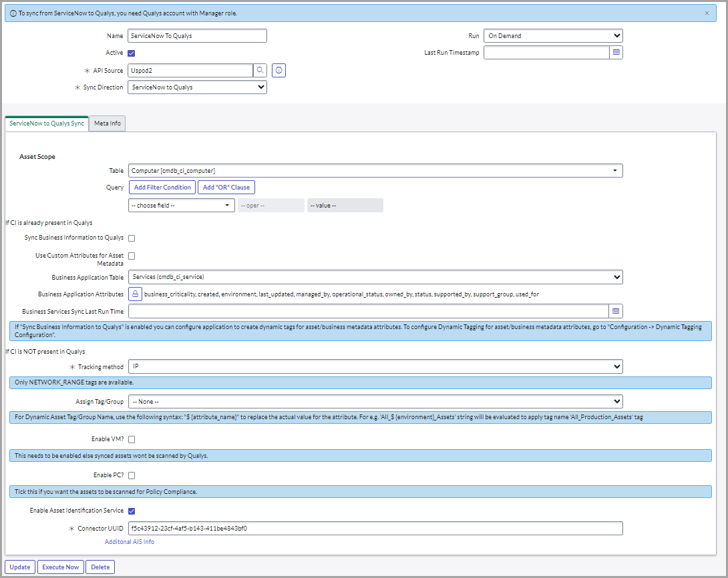Dismiss the Qualys Manager role banner

[x=707, y=13]
